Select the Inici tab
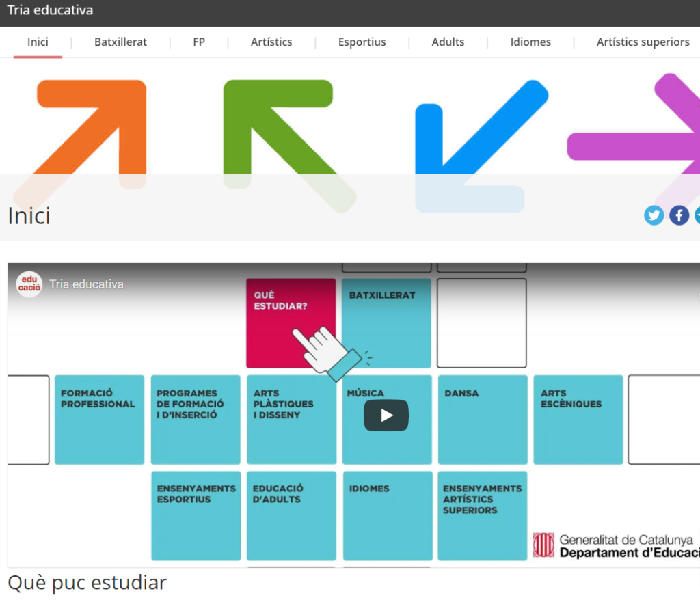 tap(38, 42)
